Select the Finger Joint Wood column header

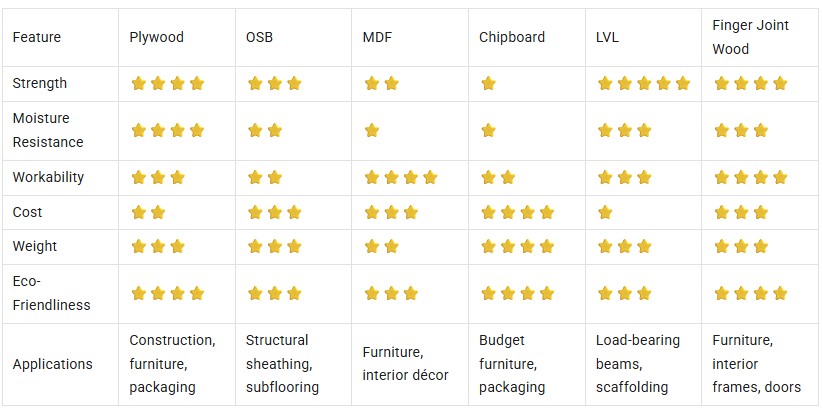(x=751, y=37)
